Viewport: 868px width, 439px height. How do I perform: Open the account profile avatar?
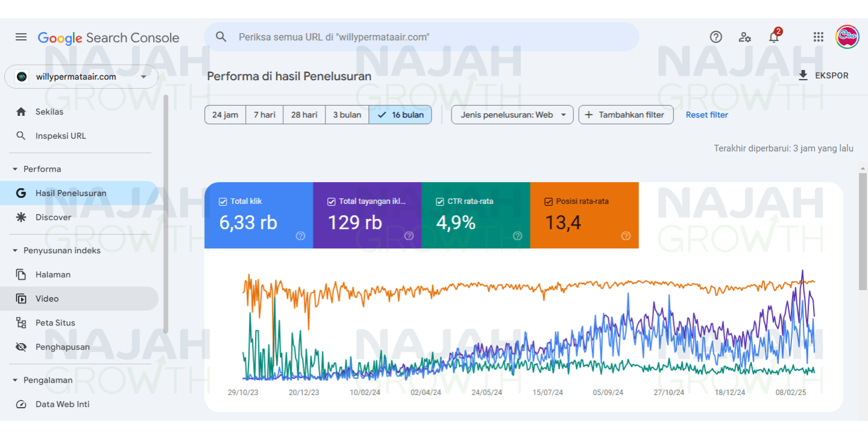pyautogui.click(x=848, y=37)
